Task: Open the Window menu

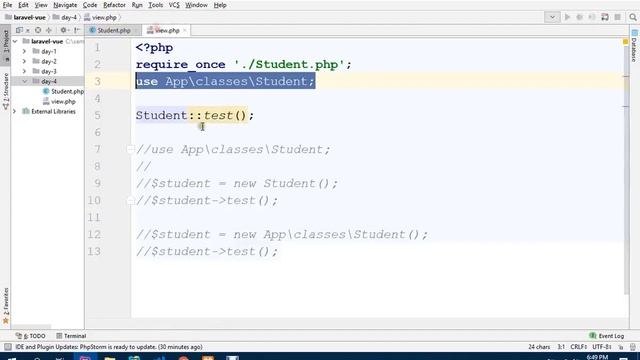Action: coord(196,5)
